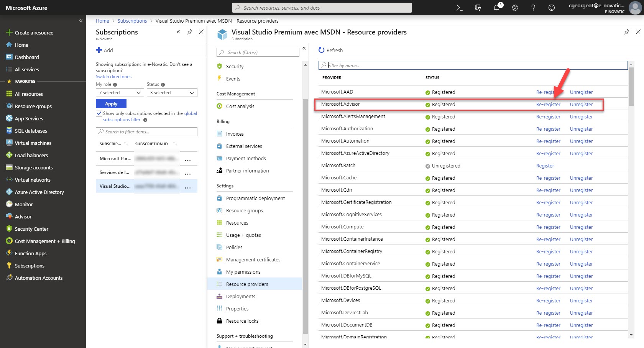
Task: Open the directory and subscription filter icon
Action: pyautogui.click(x=478, y=8)
